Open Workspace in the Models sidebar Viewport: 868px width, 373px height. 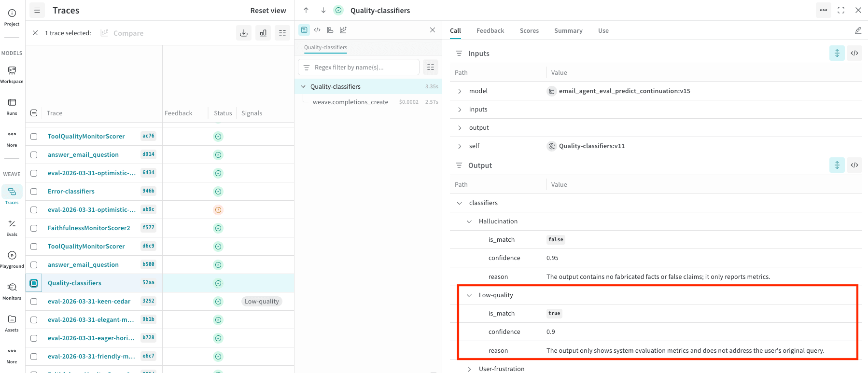click(x=12, y=74)
